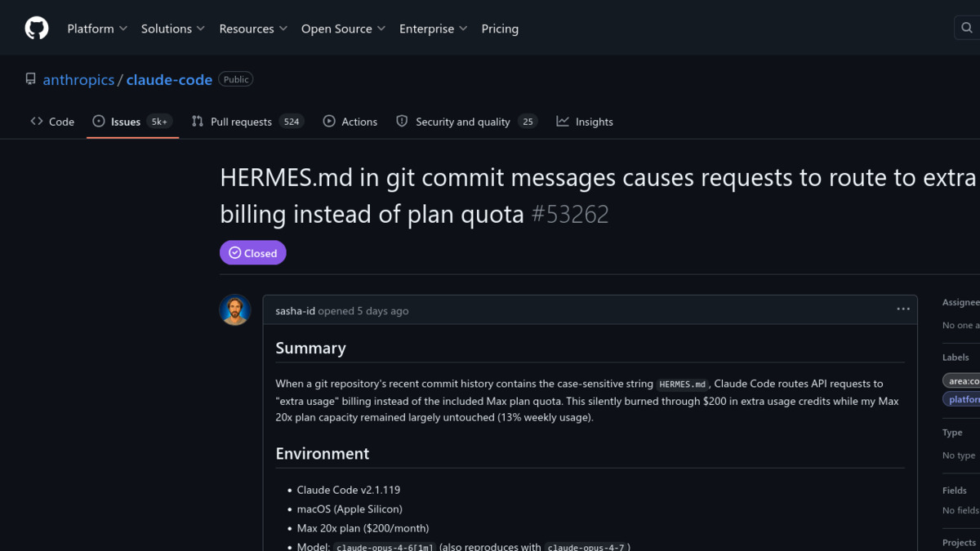Click the Insights graph icon
Viewport: 980px width, 551px height.
click(562, 121)
